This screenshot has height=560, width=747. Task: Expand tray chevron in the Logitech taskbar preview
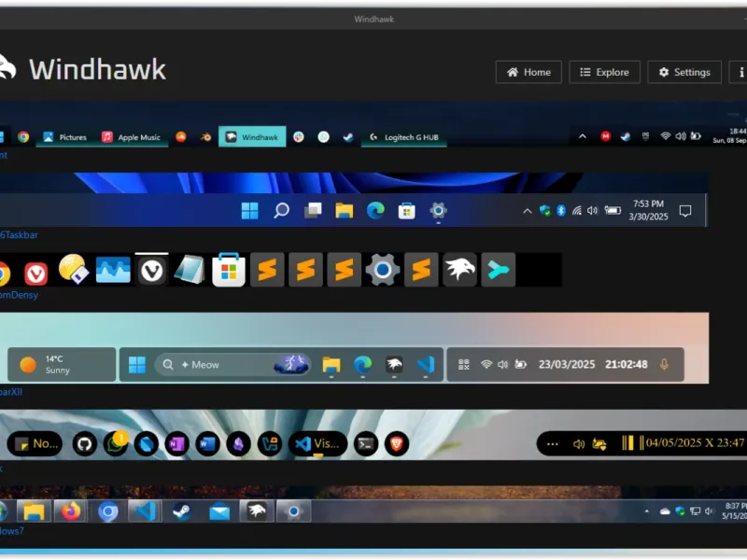click(x=582, y=136)
